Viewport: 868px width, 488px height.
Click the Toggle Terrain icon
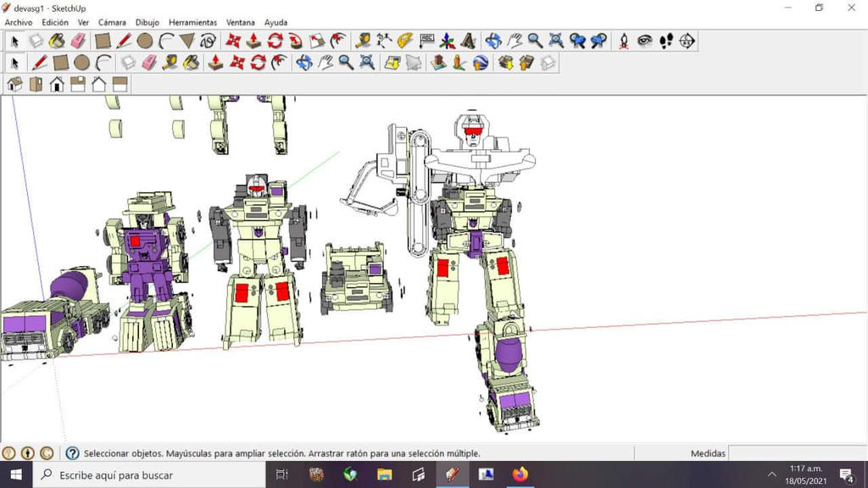414,63
